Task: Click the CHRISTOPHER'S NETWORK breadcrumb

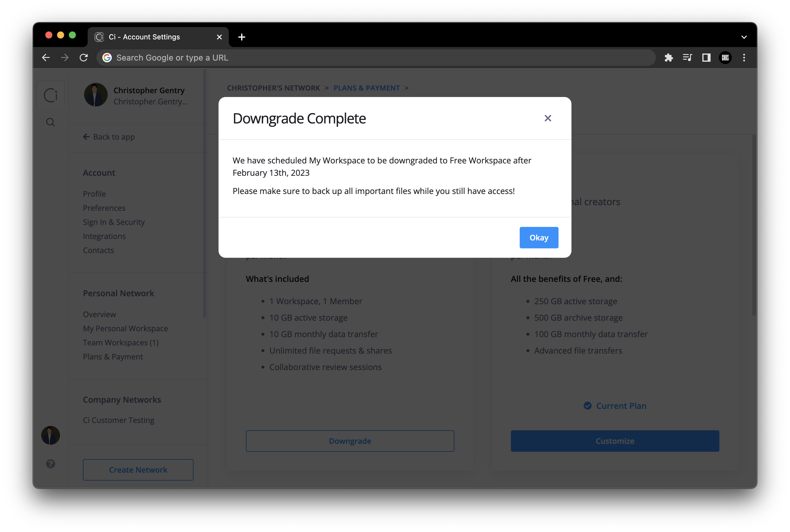Action: point(274,88)
